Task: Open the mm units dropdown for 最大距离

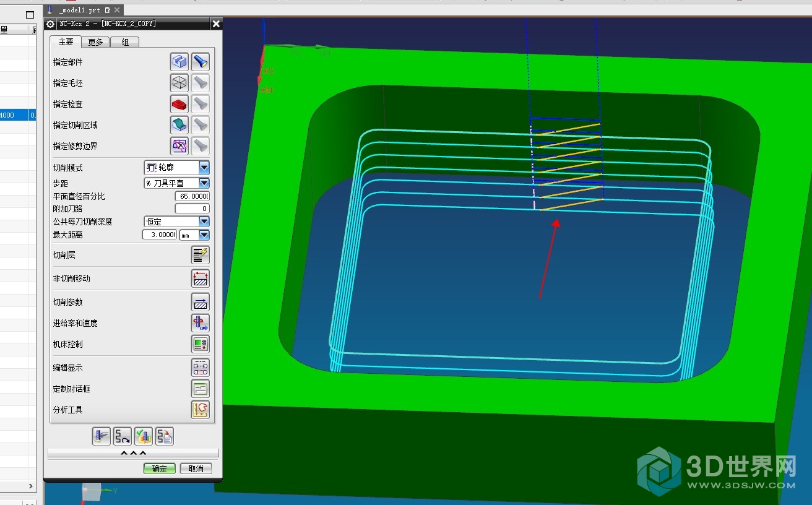Action: pos(204,235)
